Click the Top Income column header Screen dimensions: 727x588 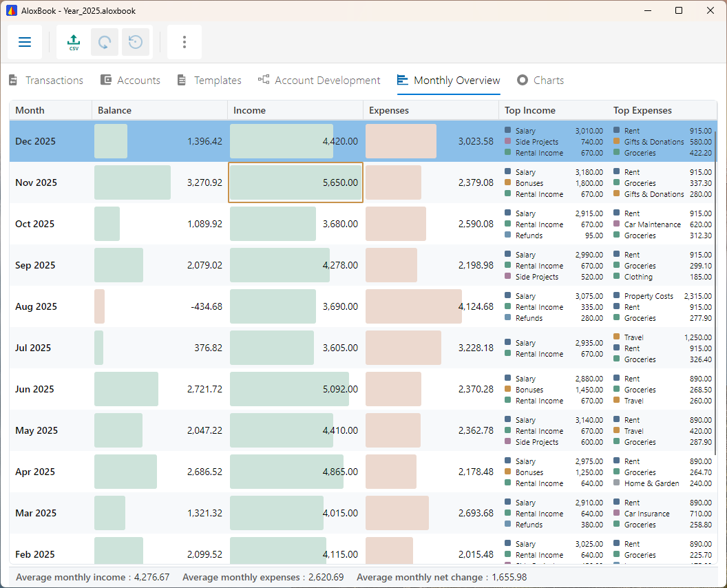click(x=530, y=110)
